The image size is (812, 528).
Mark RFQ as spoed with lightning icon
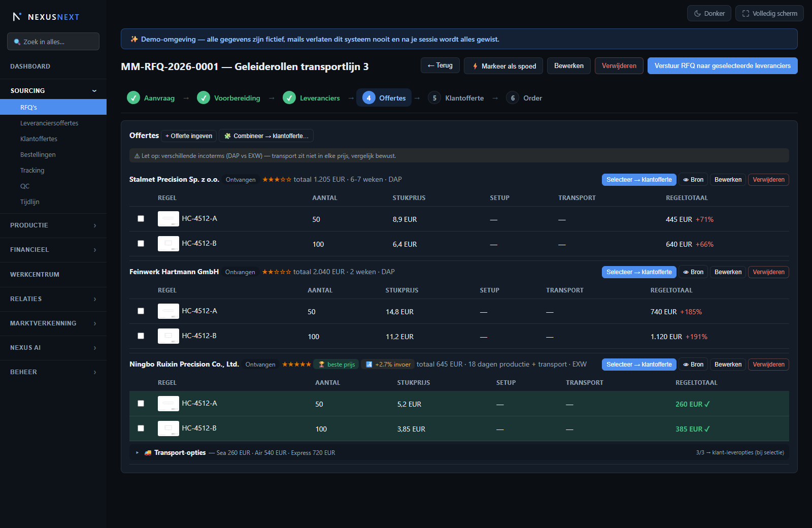[503, 66]
